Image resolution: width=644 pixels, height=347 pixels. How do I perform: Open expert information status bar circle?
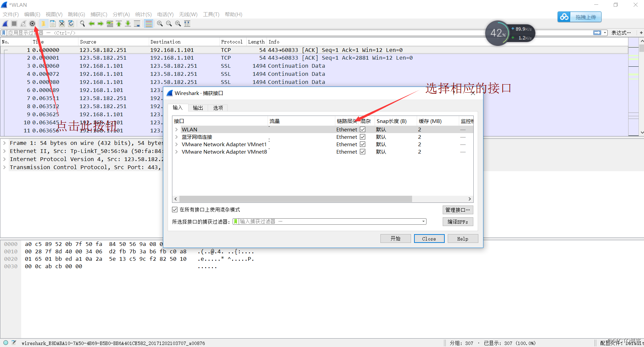tap(6, 343)
